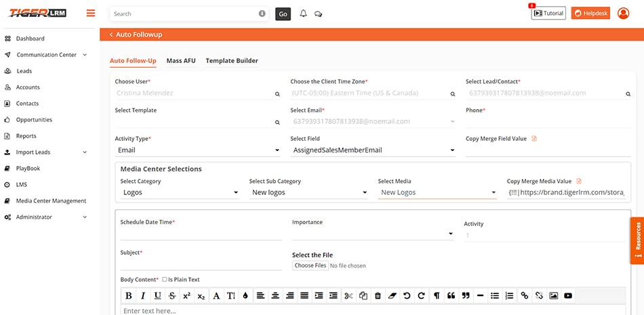This screenshot has width=644, height=315.
Task: Switch to the Mass AFU tab
Action: pos(181,61)
